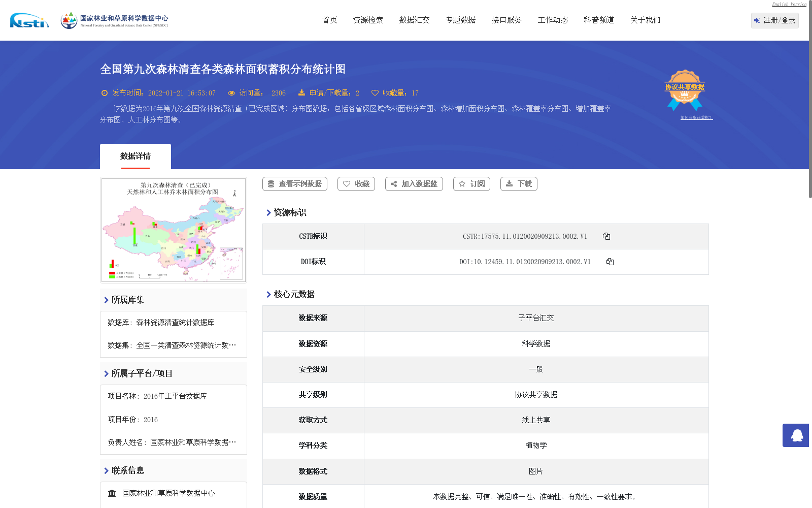
Task: Click the chevron beside 联系信息
Action: coord(106,471)
